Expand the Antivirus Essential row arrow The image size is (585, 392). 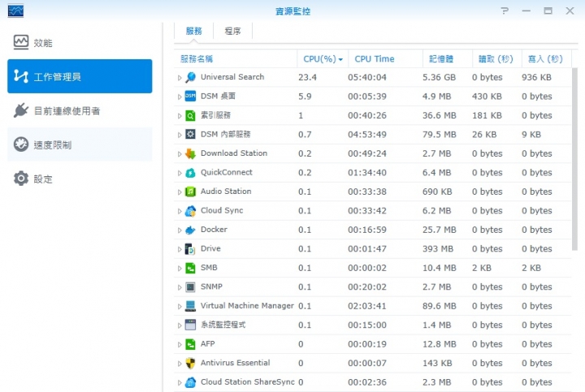180,364
